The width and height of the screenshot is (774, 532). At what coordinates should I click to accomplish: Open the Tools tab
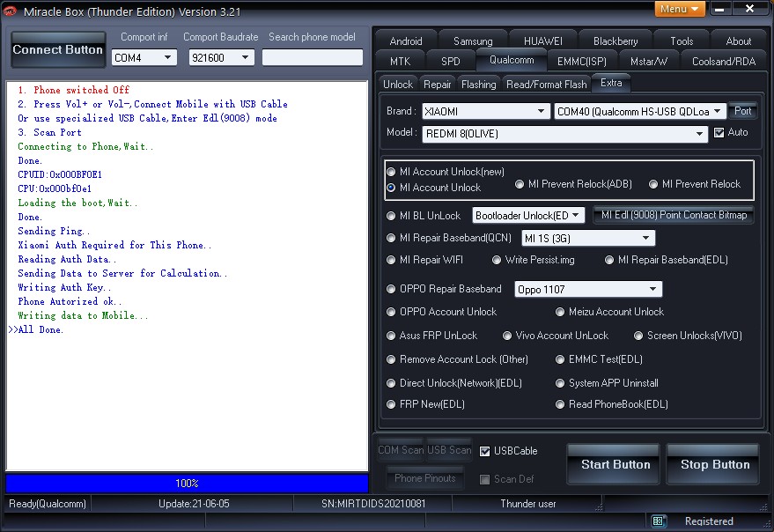point(682,41)
